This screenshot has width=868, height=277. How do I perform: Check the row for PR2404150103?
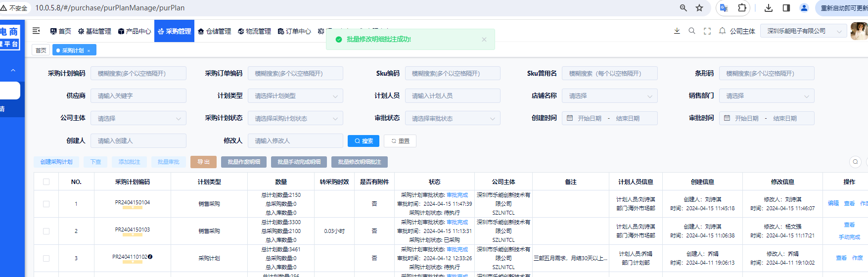[x=46, y=231]
